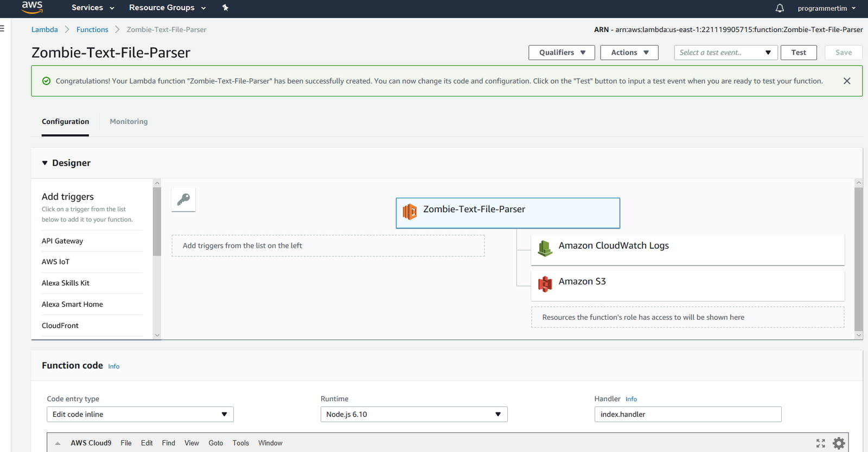Toggle Cloud9 editor fullscreen mode
This screenshot has width=868, height=452.
[x=820, y=443]
